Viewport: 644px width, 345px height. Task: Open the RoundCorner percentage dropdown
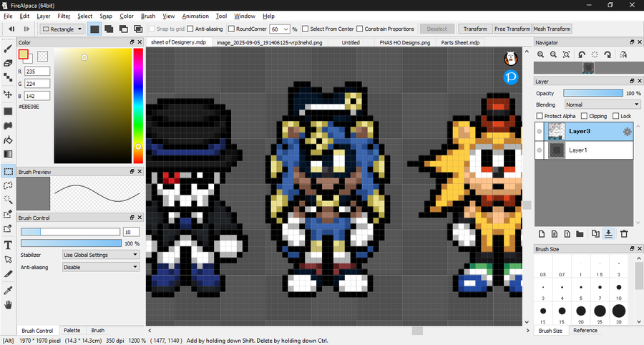click(286, 29)
